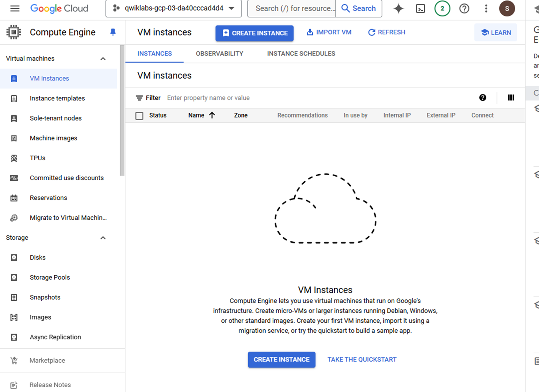The height and width of the screenshot is (392, 539).
Task: Collapse the Storage section
Action: click(103, 238)
